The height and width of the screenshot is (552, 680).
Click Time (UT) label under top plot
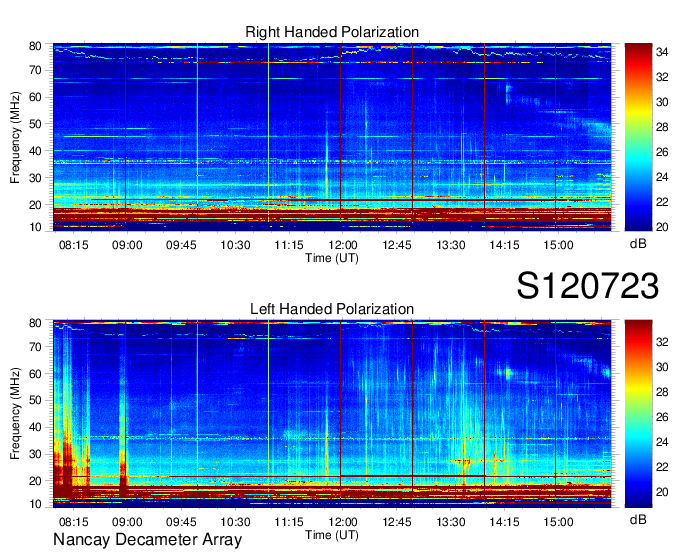coord(332,258)
